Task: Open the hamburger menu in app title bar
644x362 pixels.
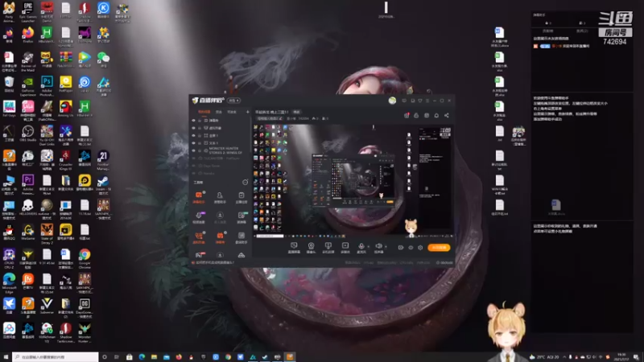Action: pos(427,101)
